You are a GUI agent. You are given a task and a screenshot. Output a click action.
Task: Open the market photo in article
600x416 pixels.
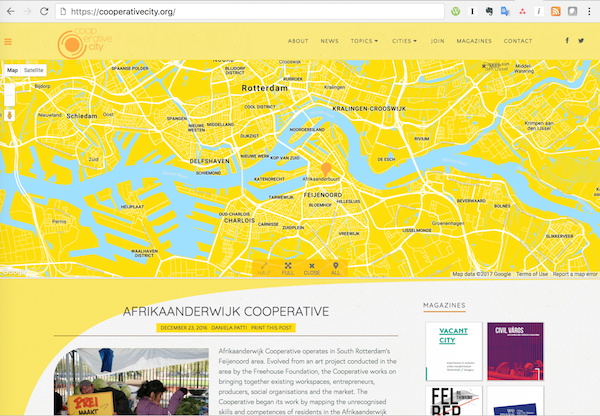[131, 382]
